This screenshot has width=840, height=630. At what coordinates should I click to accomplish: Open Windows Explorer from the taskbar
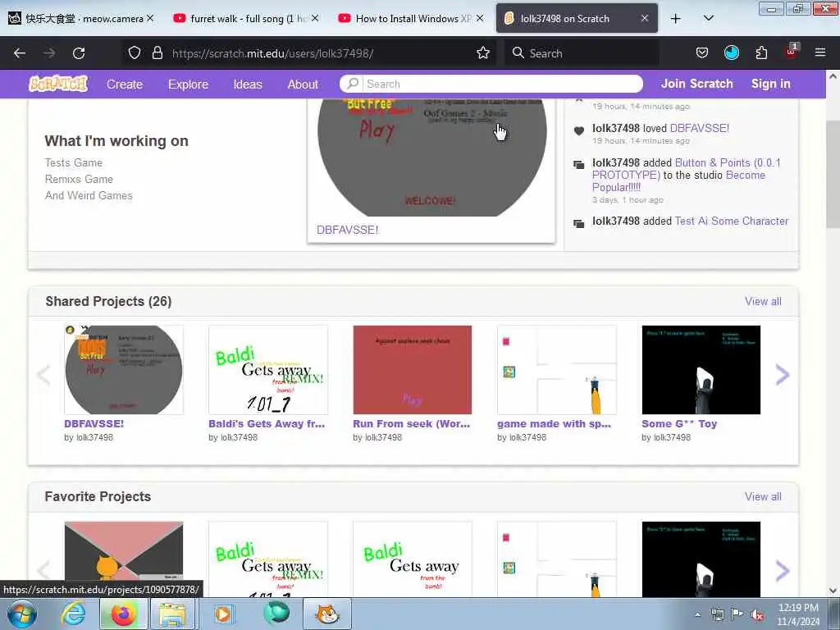point(172,614)
